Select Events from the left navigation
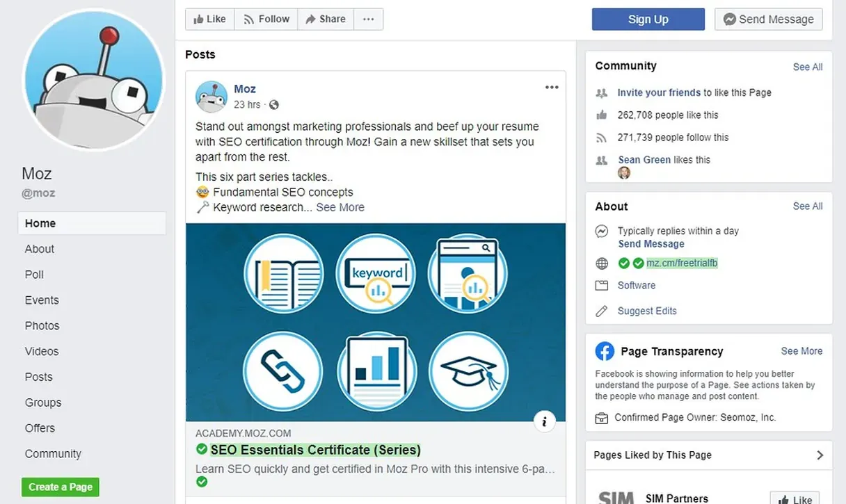846x504 pixels. click(x=42, y=300)
